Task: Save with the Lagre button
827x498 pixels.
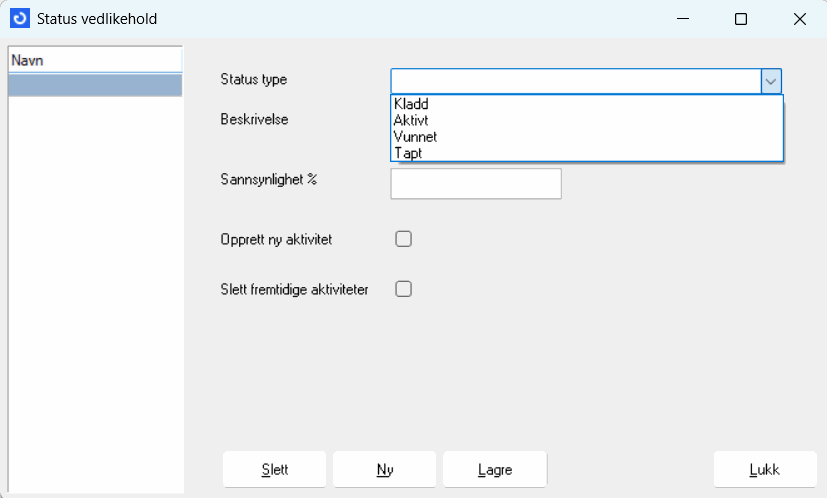Action: click(x=495, y=469)
